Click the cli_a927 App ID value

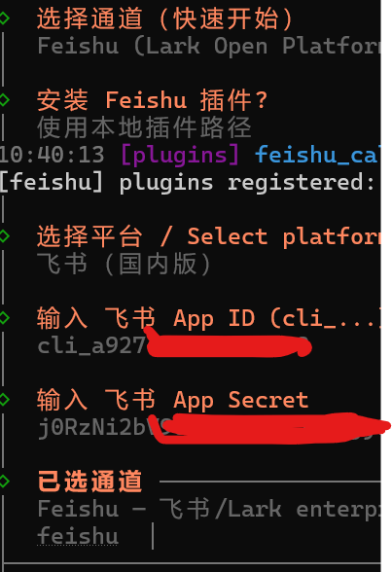pyautogui.click(x=91, y=345)
